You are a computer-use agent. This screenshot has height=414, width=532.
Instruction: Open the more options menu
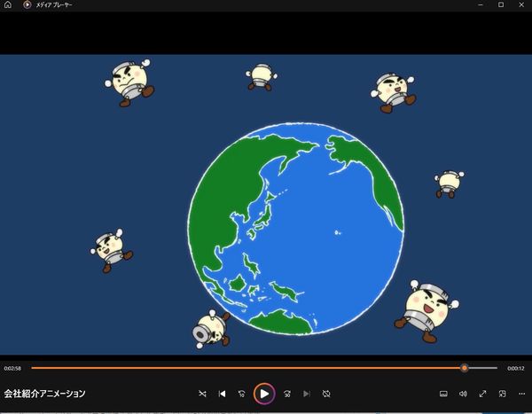520,393
